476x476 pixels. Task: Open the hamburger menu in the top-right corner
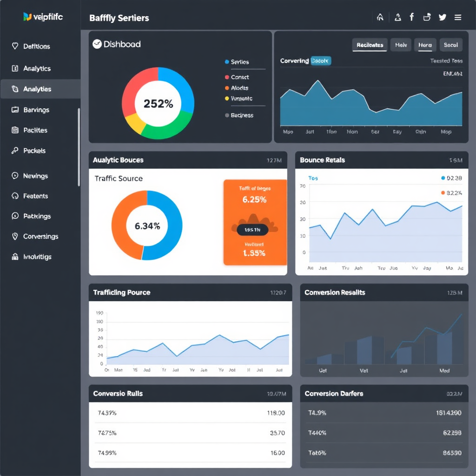[x=458, y=17]
